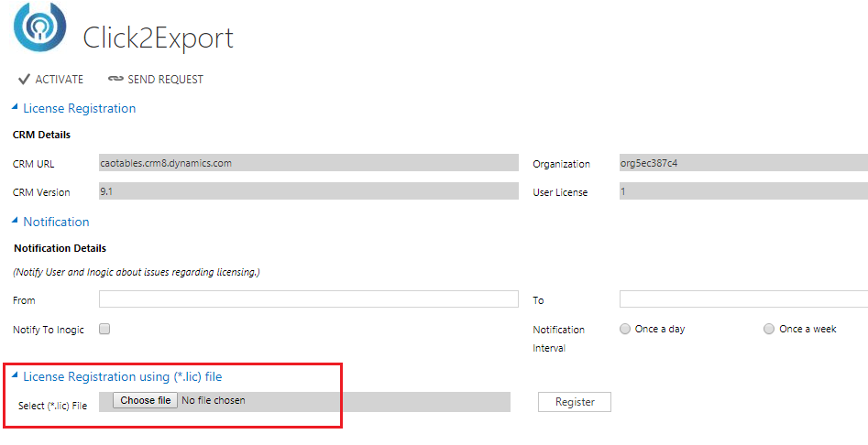Tick the Notify To Inogic checkbox

(104, 329)
